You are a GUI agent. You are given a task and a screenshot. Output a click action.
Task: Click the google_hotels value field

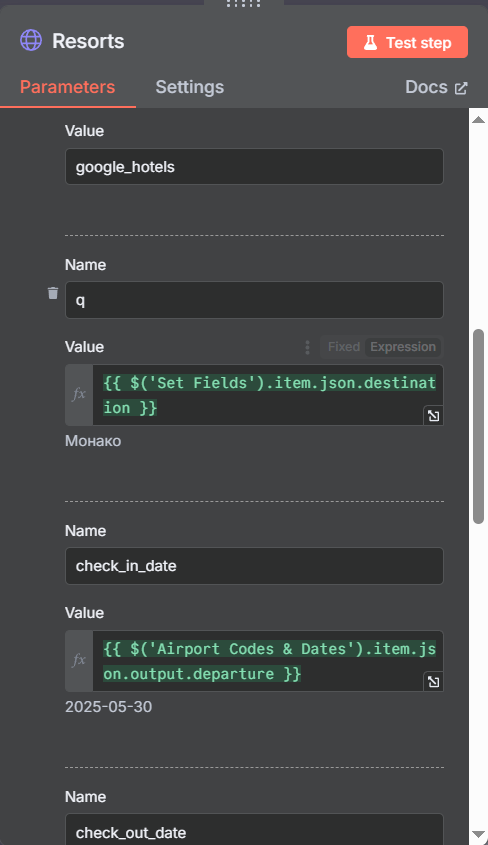(254, 167)
